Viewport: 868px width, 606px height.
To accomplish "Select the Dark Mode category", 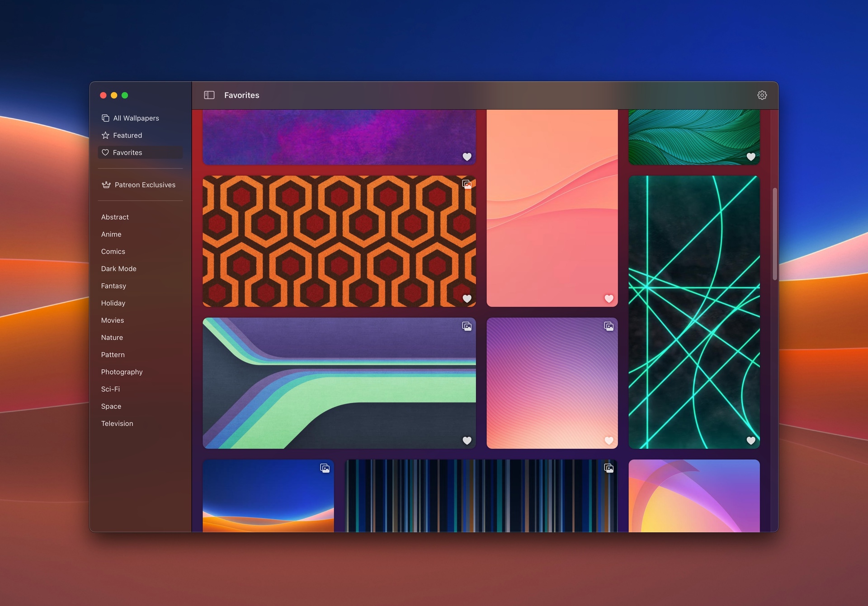I will [118, 268].
